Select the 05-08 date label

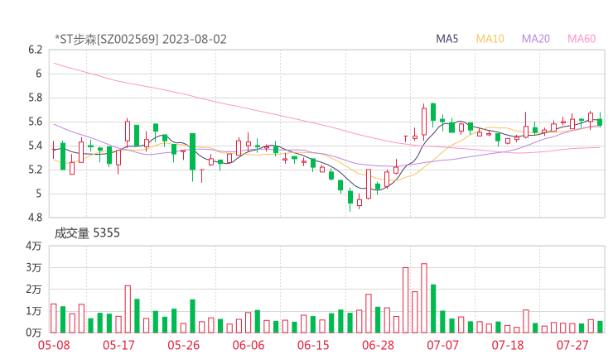coord(54,345)
